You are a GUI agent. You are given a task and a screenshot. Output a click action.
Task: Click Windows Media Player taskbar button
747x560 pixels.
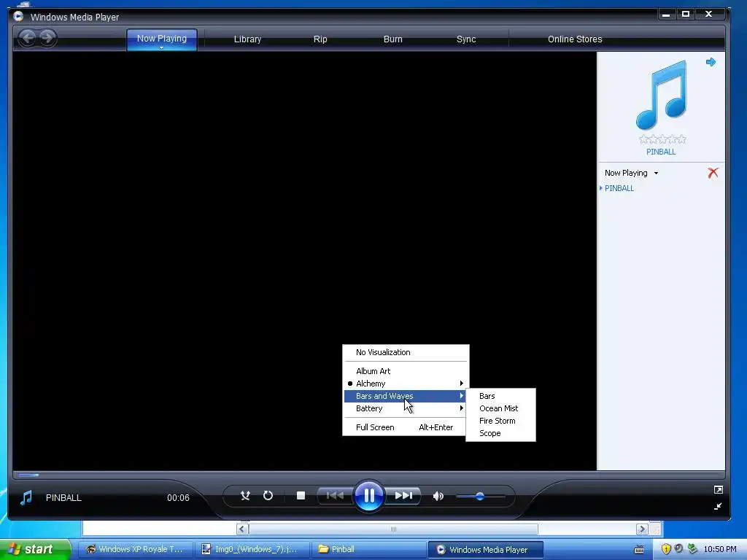(485, 549)
